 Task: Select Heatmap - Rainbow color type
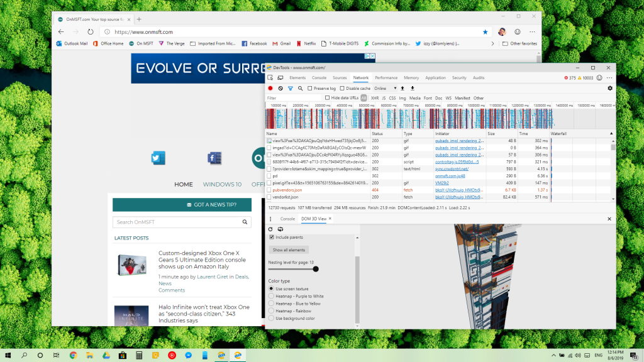(x=271, y=311)
